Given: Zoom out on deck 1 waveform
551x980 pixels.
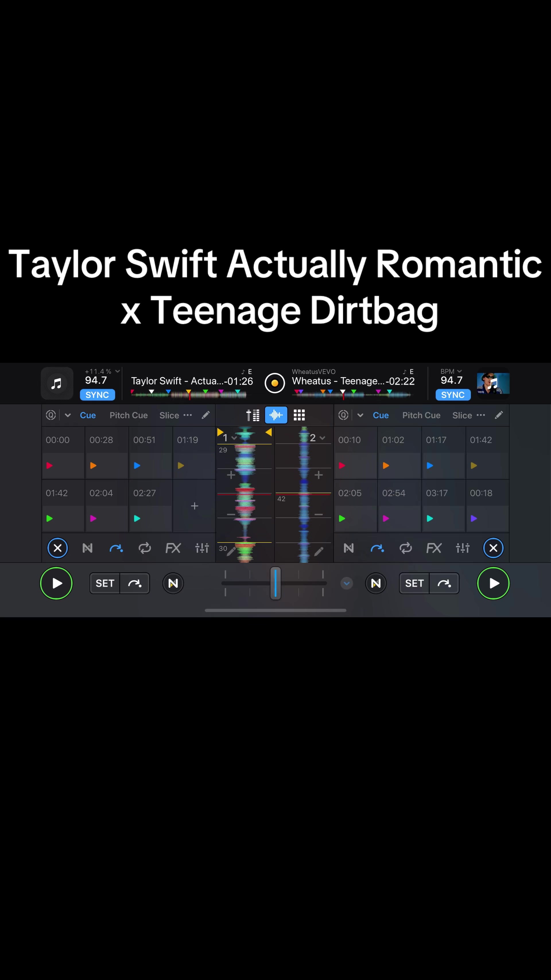Looking at the screenshot, I should pyautogui.click(x=231, y=514).
